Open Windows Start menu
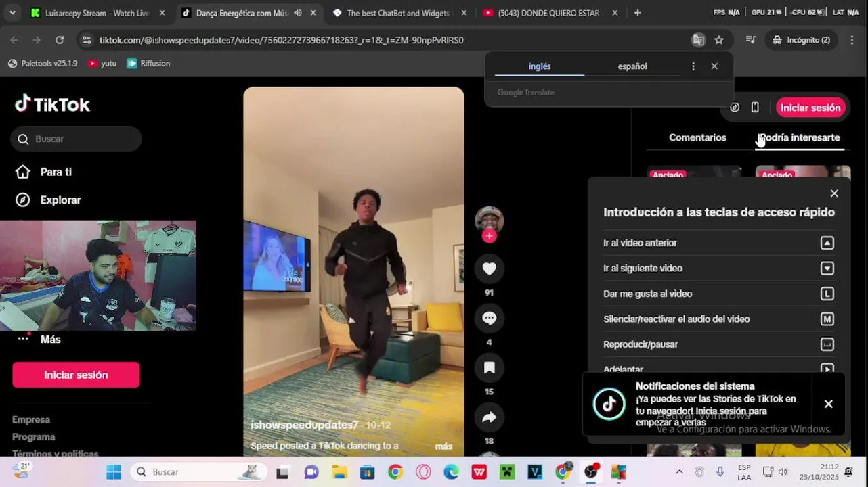868x487 pixels. [x=114, y=472]
